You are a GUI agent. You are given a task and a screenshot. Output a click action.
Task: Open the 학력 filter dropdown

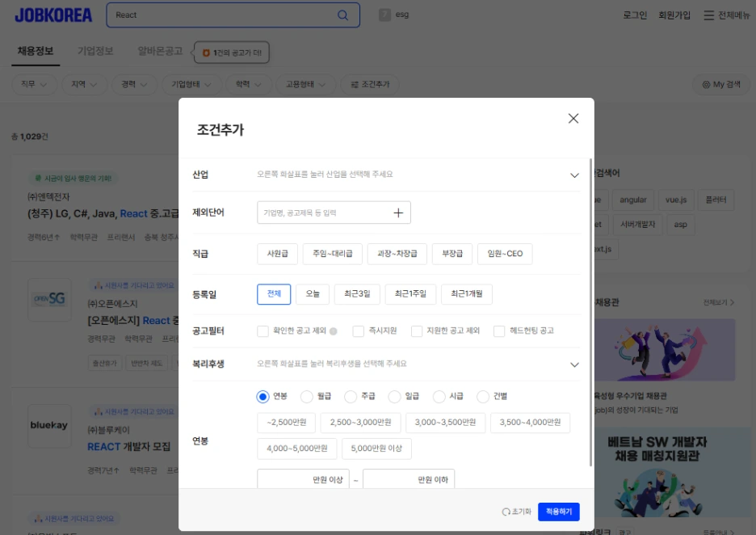coord(249,84)
